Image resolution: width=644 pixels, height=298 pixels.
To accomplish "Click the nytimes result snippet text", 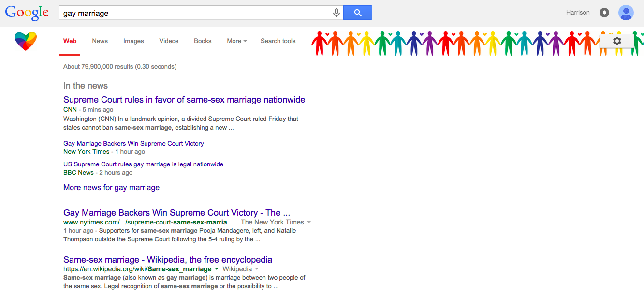I will 179,235.
